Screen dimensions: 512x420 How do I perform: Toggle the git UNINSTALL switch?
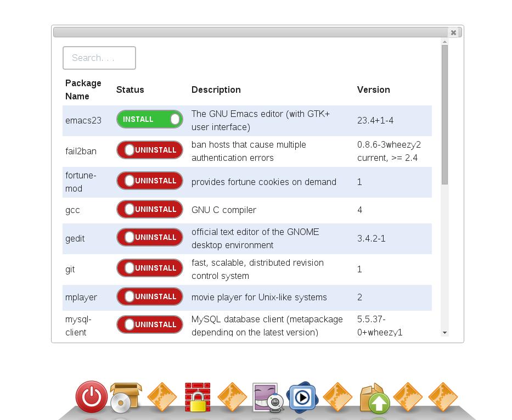[149, 268]
